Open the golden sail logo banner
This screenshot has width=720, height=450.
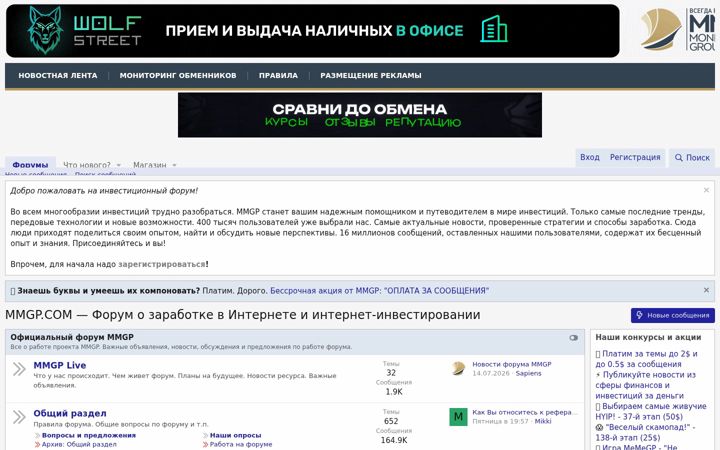[678, 30]
